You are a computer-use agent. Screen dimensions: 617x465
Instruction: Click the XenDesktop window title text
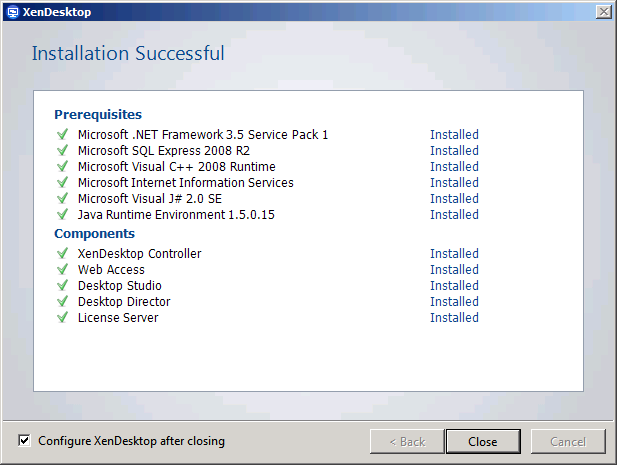click(x=57, y=12)
